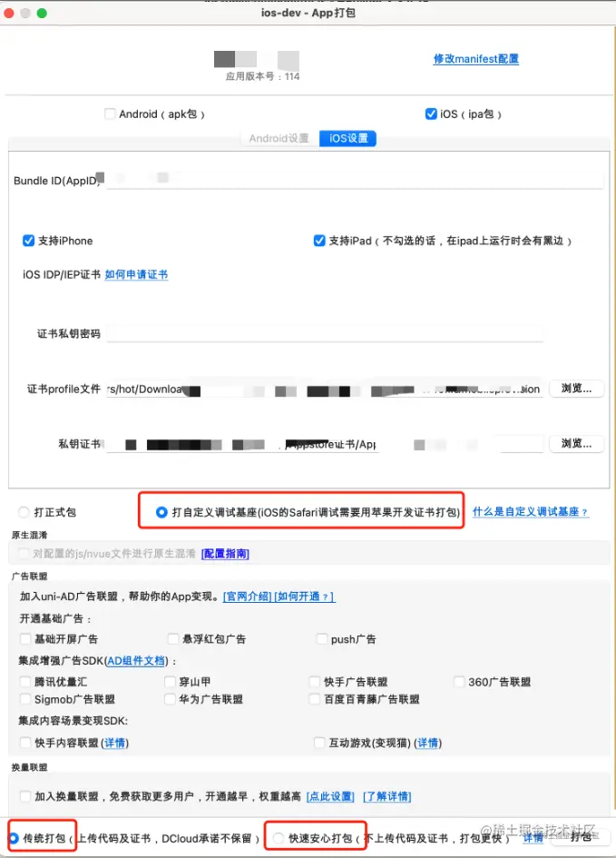Viewport: 616px width, 858px height.
Task: Enable the 基础开屏广告 checkbox
Action: (x=25, y=638)
